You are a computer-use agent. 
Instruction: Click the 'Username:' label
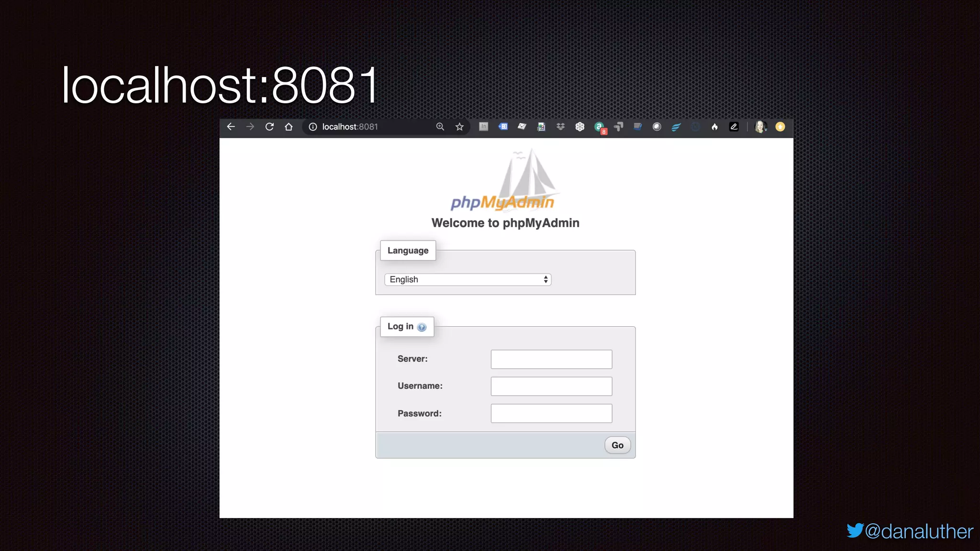click(x=420, y=386)
